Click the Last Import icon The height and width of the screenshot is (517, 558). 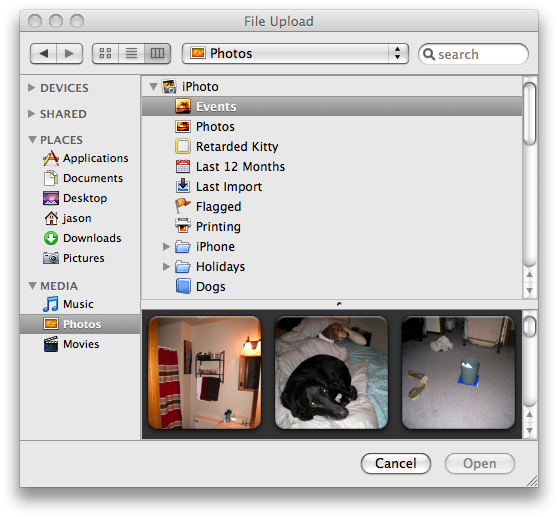pyautogui.click(x=183, y=186)
